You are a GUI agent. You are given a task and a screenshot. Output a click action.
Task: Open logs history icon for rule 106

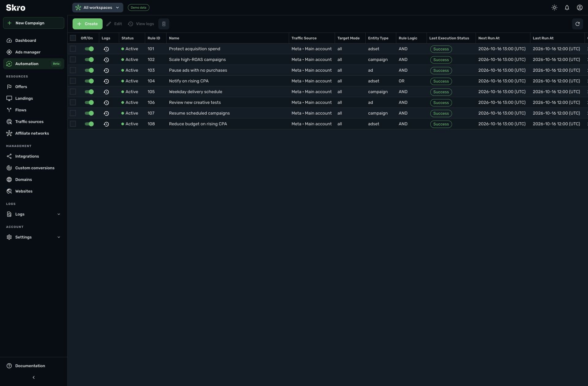(106, 103)
